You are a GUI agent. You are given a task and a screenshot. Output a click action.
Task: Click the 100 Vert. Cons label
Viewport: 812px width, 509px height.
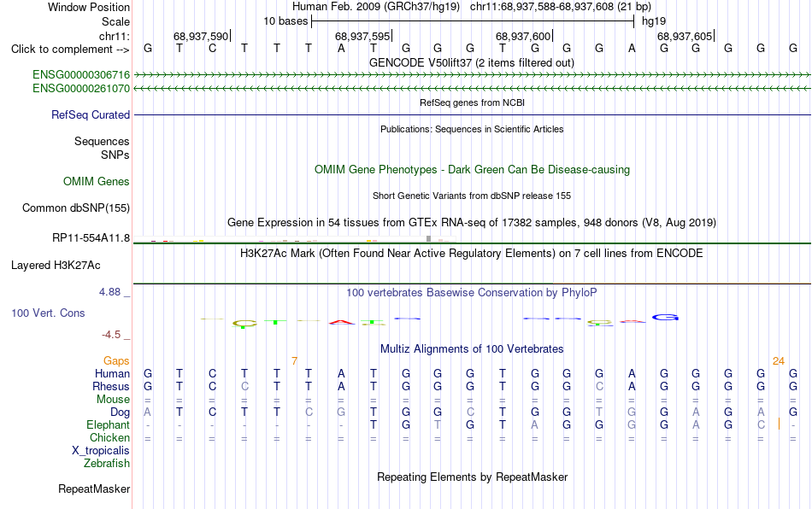pos(48,313)
